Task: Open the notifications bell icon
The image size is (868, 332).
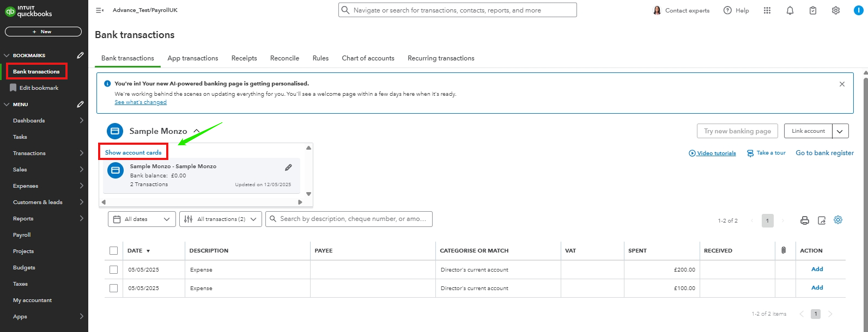Action: pos(790,10)
